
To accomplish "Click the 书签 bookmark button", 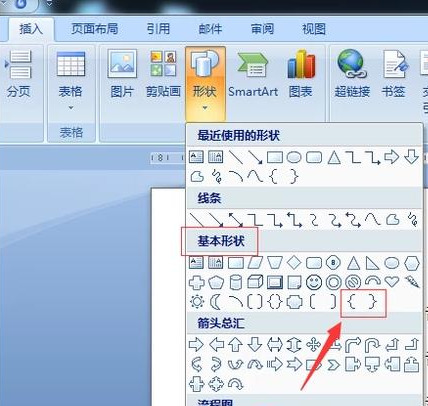I will [394, 74].
